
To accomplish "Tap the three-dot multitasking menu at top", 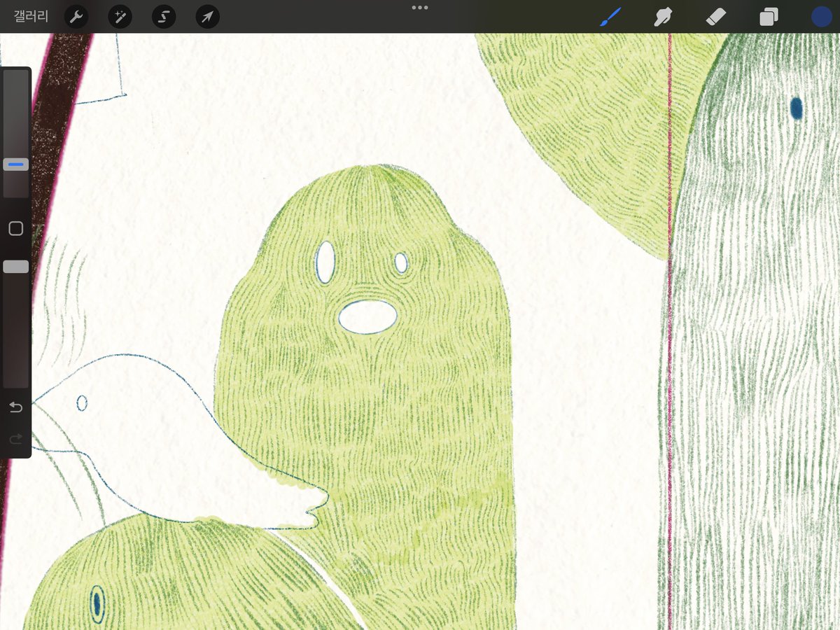I will (420, 8).
